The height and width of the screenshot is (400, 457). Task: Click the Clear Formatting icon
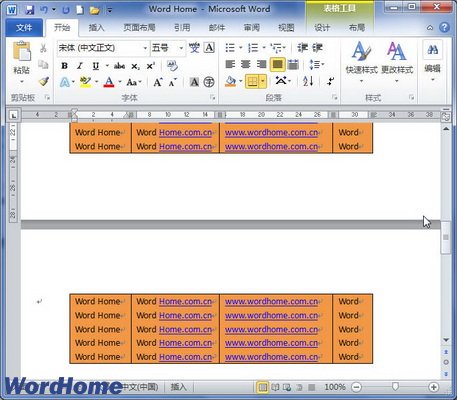[x=172, y=66]
